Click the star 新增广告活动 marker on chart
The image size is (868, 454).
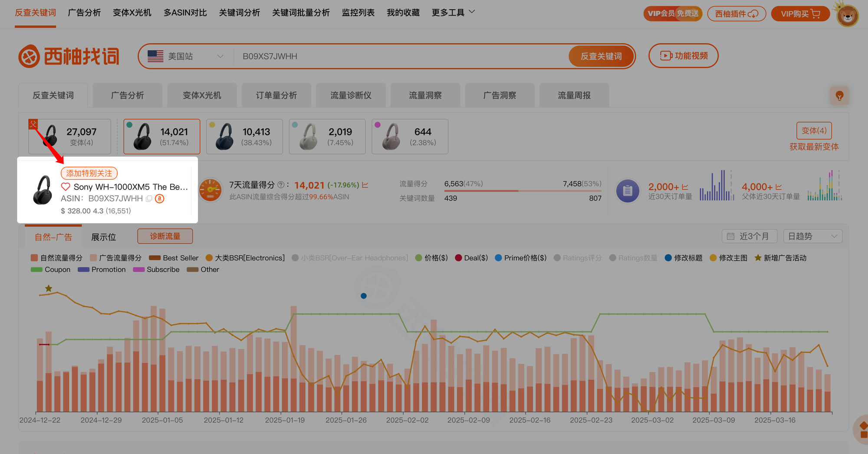pyautogui.click(x=49, y=289)
